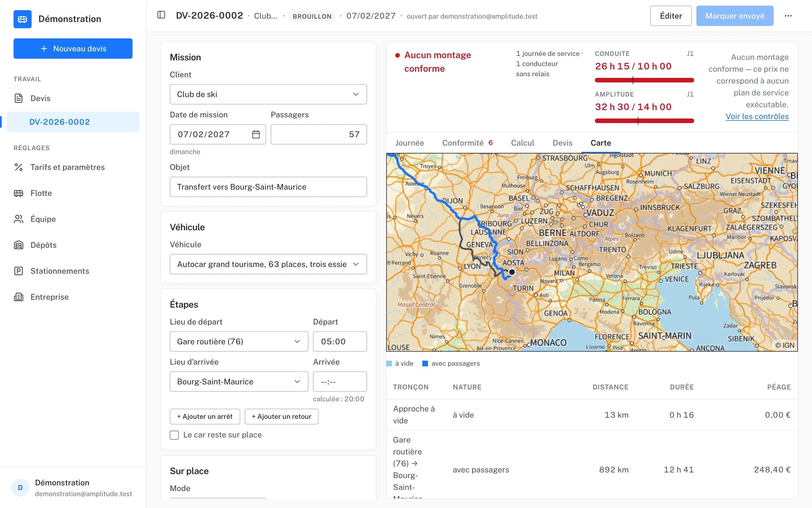Switch to the Journée tab
Image resolution: width=812 pixels, height=508 pixels.
[x=409, y=143]
